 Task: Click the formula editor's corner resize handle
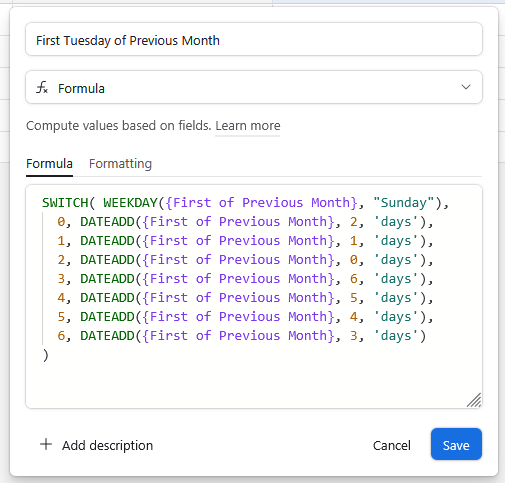[x=474, y=400]
